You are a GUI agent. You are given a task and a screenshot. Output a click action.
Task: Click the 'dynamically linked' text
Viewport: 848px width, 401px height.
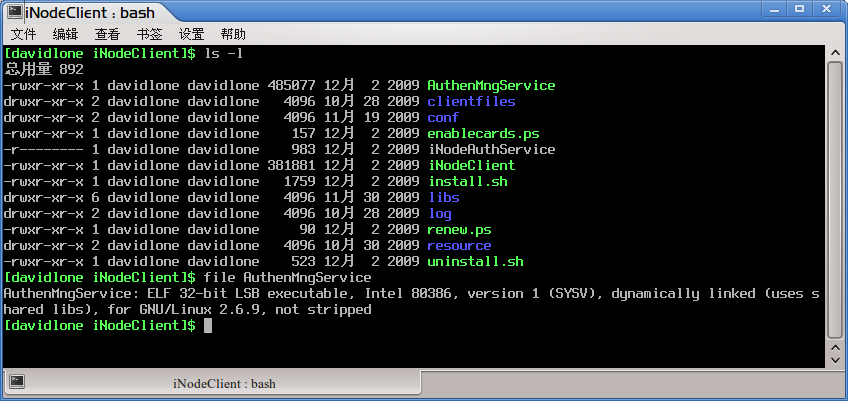click(684, 294)
